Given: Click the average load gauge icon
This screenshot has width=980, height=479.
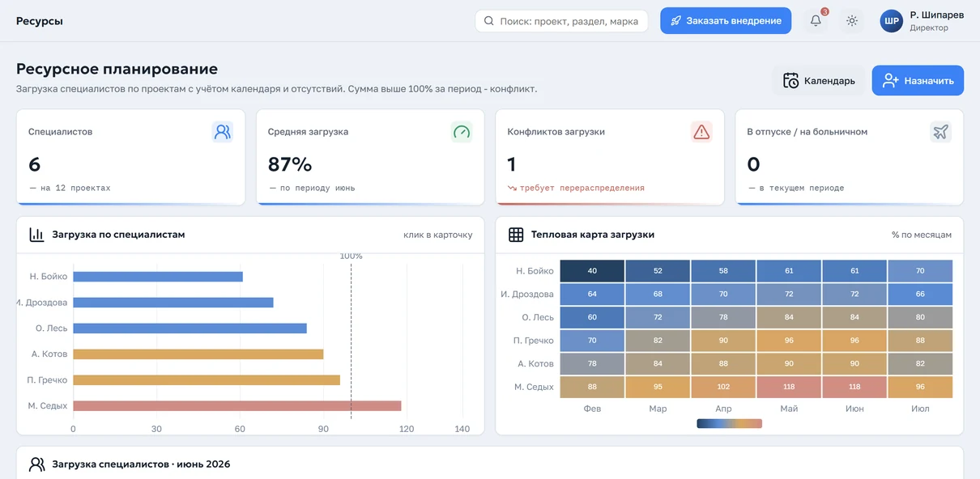Looking at the screenshot, I should click(x=462, y=132).
